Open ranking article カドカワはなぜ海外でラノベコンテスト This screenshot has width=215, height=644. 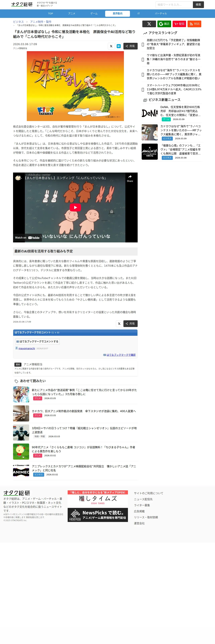click(174, 74)
